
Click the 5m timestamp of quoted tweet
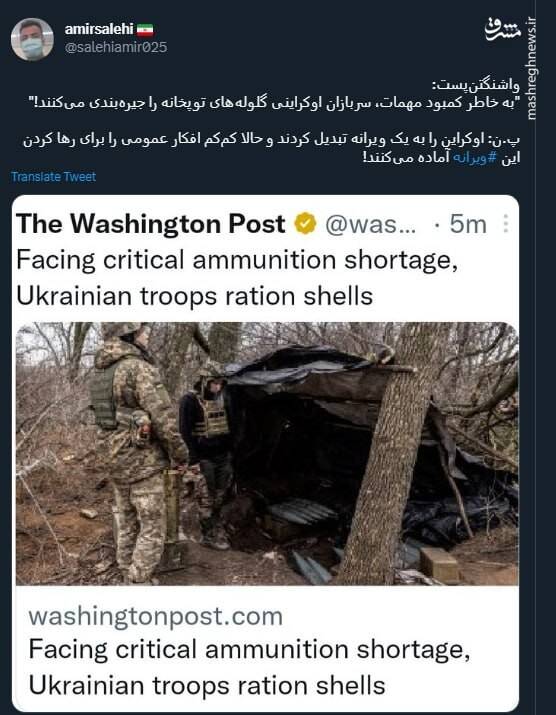coord(468,224)
